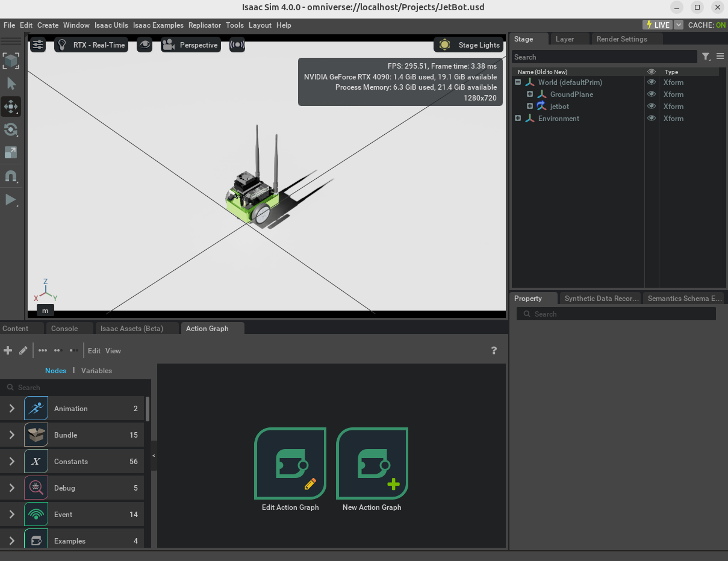Open the Action Graph help question mark
Viewport: 728px width, 561px height.
(494, 350)
